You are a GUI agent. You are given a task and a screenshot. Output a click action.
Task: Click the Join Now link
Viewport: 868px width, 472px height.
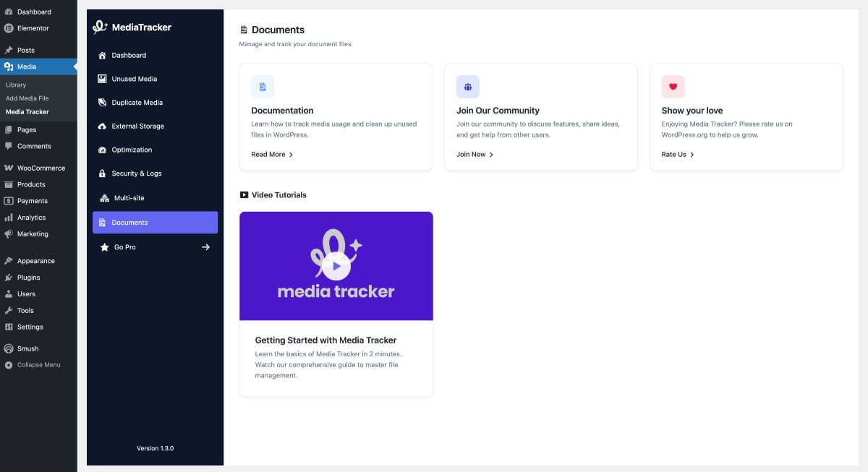pos(475,155)
